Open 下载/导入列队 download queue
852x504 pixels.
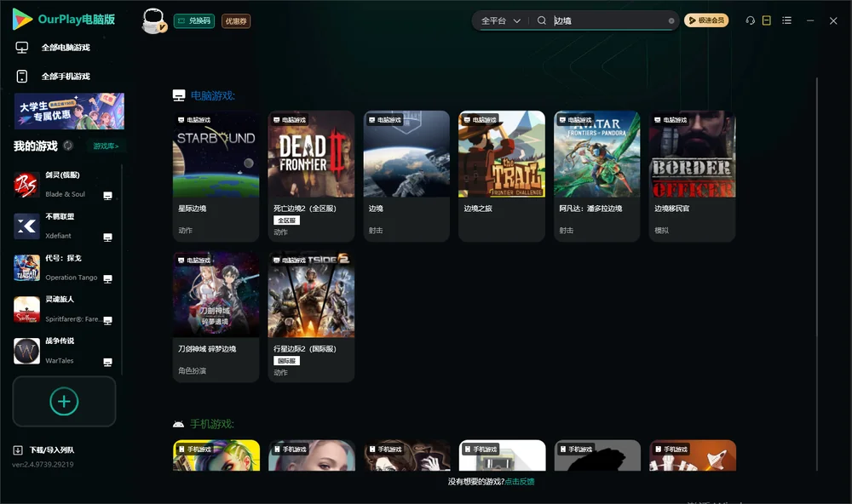click(x=52, y=450)
